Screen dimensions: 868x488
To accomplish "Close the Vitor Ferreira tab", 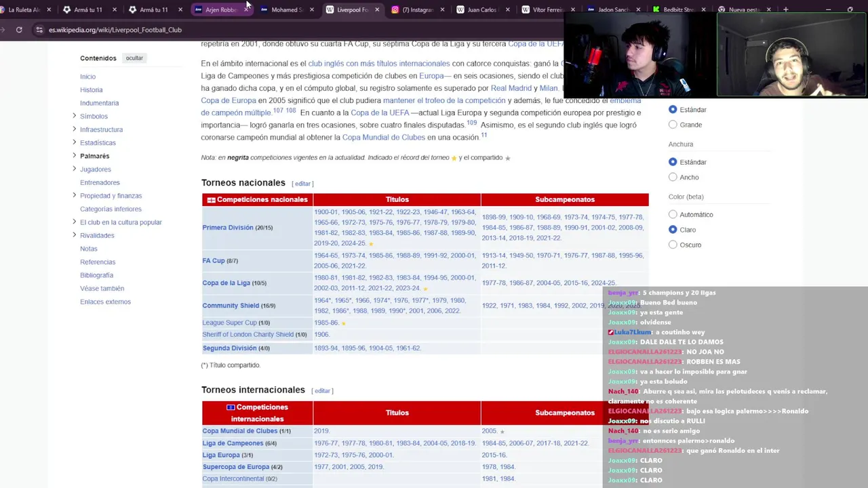I will [574, 9].
